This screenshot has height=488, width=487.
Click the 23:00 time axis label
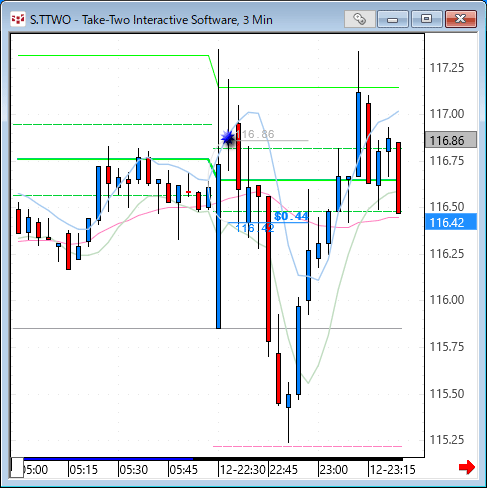334,470
